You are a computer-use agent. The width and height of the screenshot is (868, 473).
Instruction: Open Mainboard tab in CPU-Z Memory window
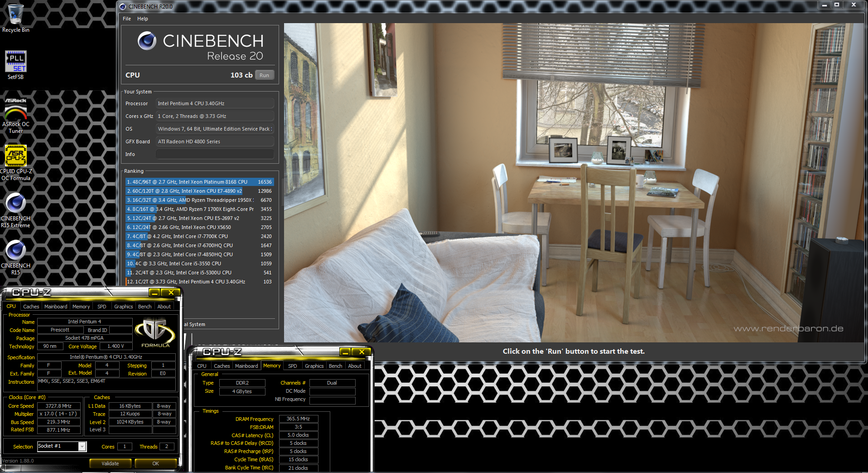(246, 366)
